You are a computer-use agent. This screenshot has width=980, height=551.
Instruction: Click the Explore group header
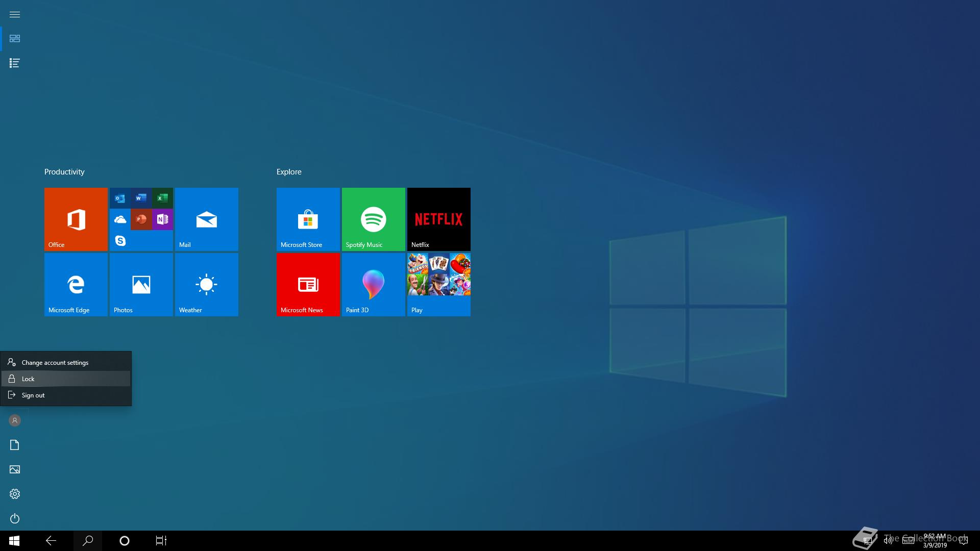[289, 172]
